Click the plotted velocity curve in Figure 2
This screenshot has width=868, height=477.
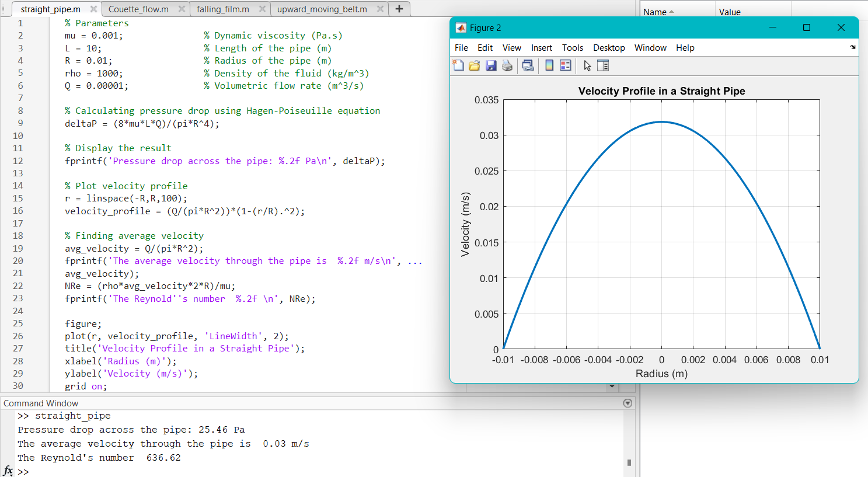pyautogui.click(x=661, y=122)
